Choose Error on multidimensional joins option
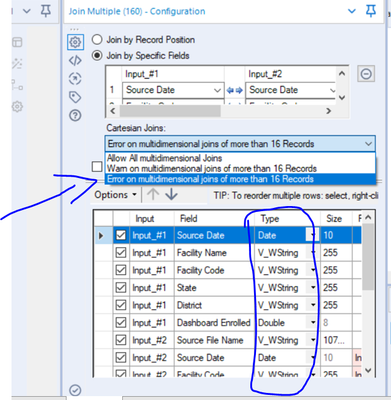This screenshot has width=391, height=400. pos(240,179)
